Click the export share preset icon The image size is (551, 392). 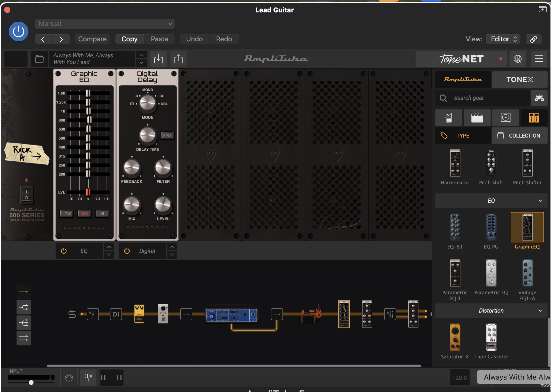(x=178, y=59)
